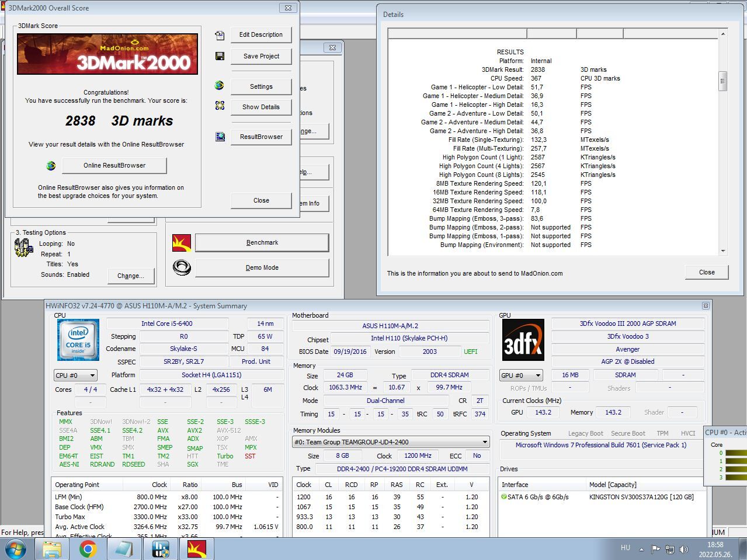Viewport: 747px width, 560px height.
Task: Click the Dual-Channel memory mode field
Action: (385, 401)
